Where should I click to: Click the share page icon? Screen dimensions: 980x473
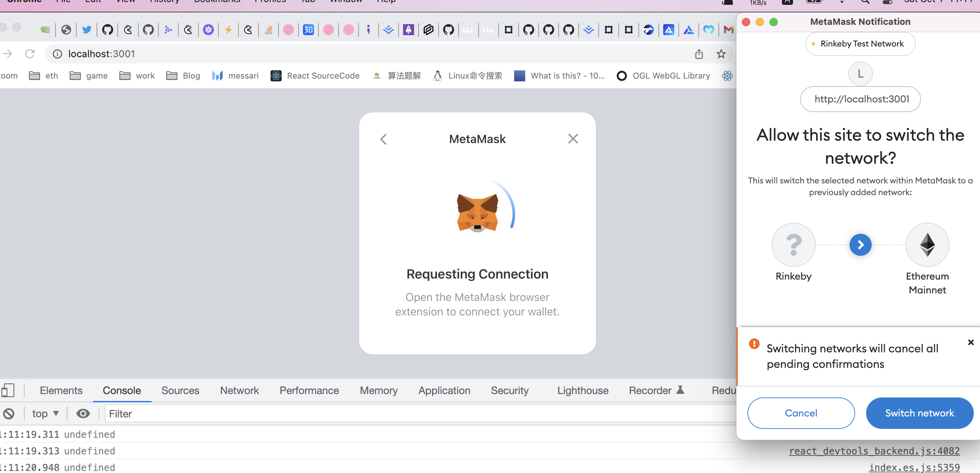pyautogui.click(x=699, y=54)
